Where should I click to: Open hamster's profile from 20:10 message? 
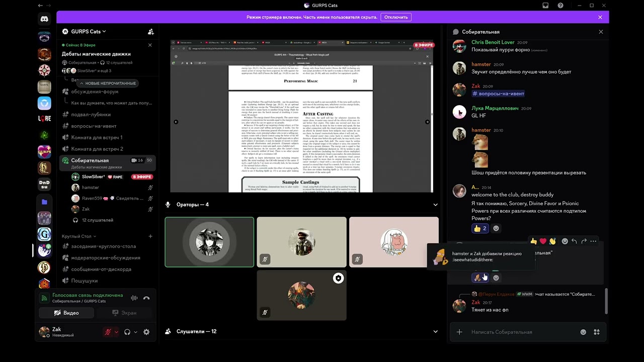[481, 130]
